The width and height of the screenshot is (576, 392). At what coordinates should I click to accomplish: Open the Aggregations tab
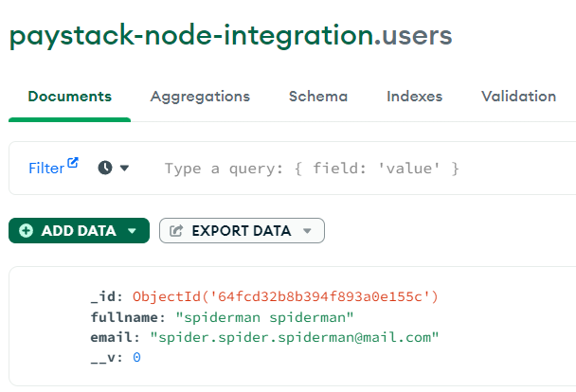200,97
